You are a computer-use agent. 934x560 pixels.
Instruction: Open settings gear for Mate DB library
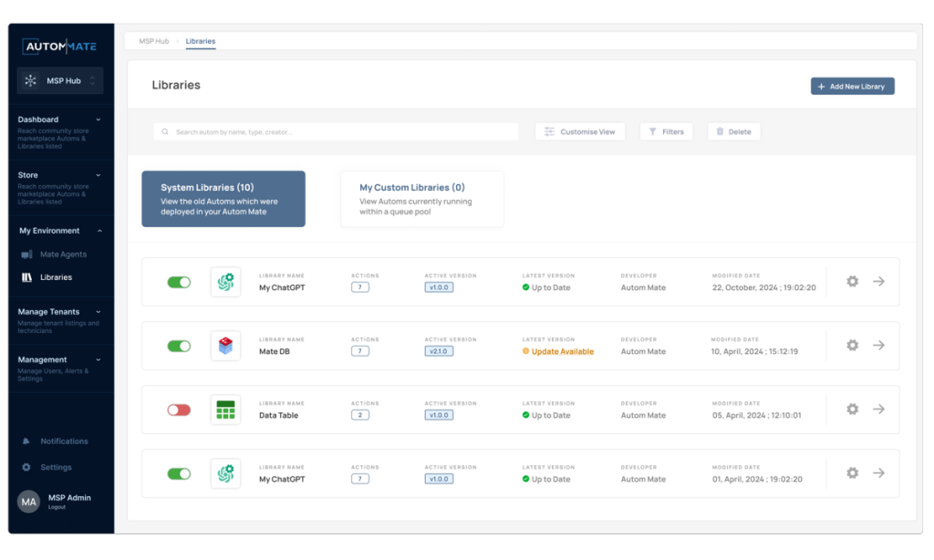click(x=852, y=346)
